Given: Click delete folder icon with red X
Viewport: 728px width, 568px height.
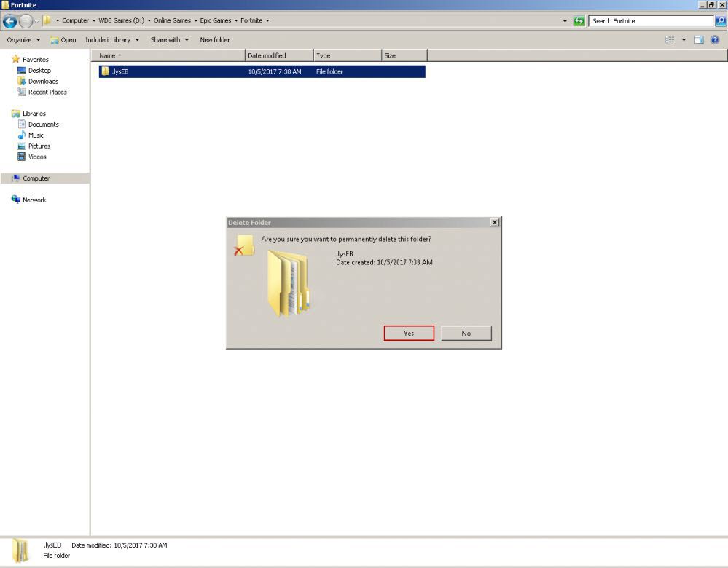Looking at the screenshot, I should (x=243, y=245).
